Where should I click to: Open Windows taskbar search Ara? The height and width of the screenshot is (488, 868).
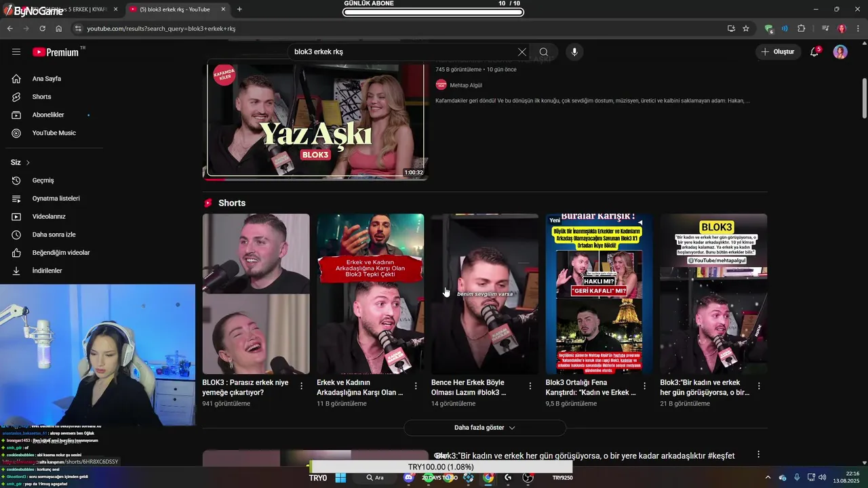(376, 478)
